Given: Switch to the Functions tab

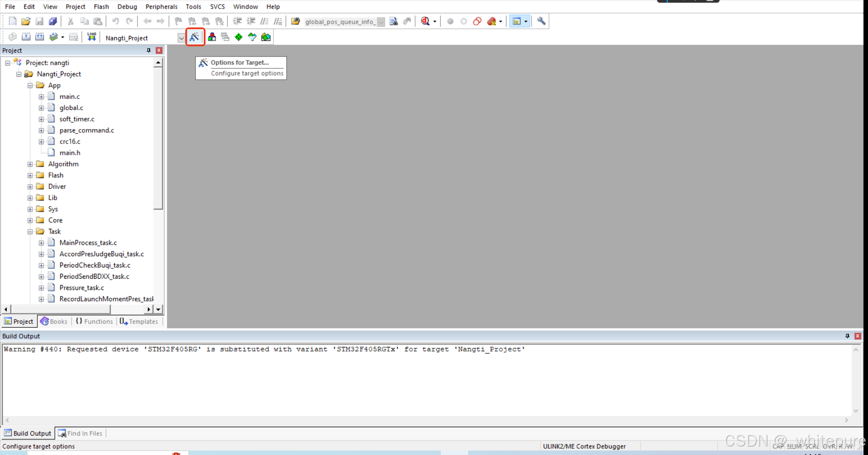Looking at the screenshot, I should 94,321.
